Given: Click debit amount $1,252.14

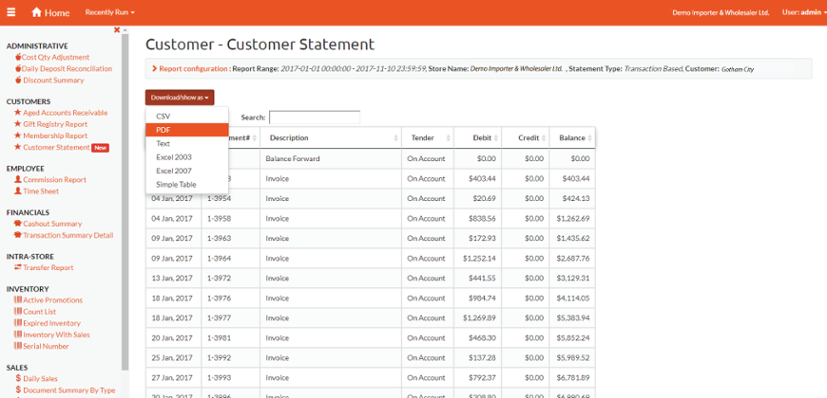Looking at the screenshot, I should [x=479, y=258].
